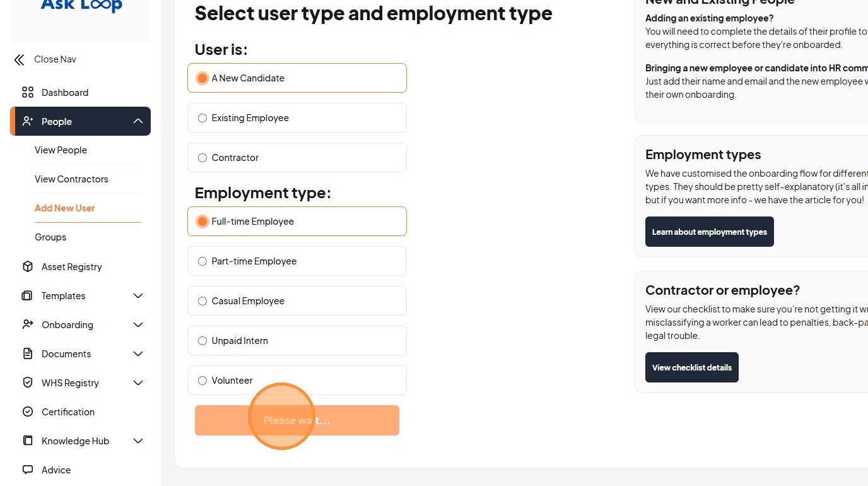Click the Dashboard grid icon
Screen dimensions: 868x486
(28, 93)
